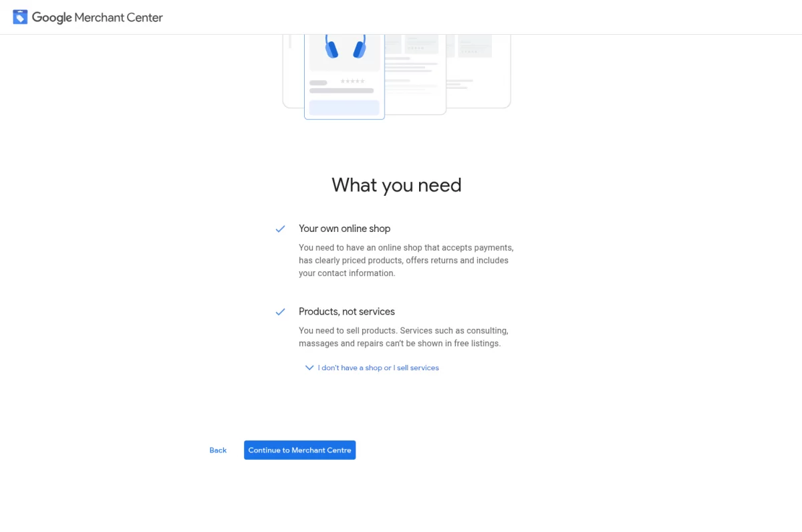Click the What you need title
This screenshot has height=532, width=802.
396,185
